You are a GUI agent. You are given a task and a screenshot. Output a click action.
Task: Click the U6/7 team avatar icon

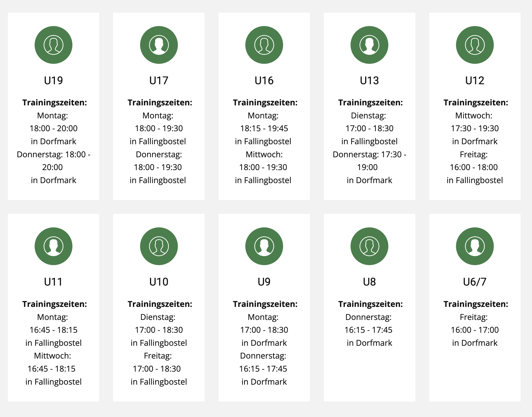(x=475, y=246)
